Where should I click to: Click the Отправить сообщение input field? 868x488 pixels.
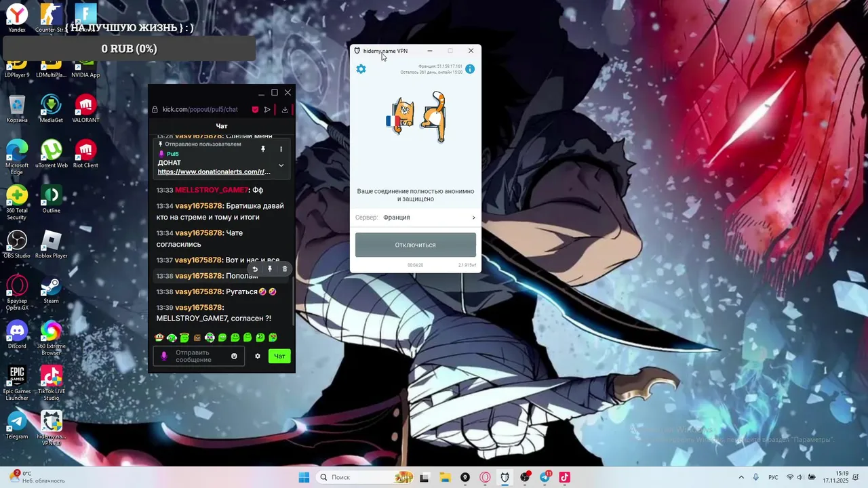point(199,356)
